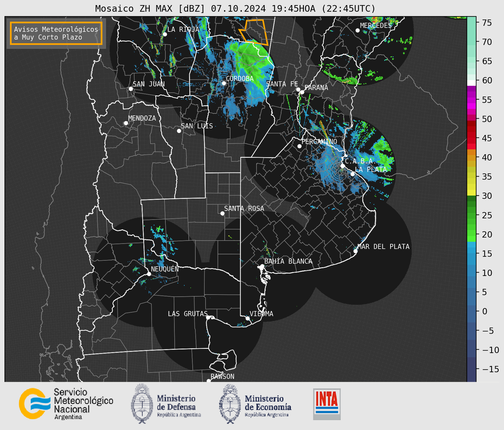
Task: Click the Ministerio de Defensa emblem
Action: coord(142,403)
